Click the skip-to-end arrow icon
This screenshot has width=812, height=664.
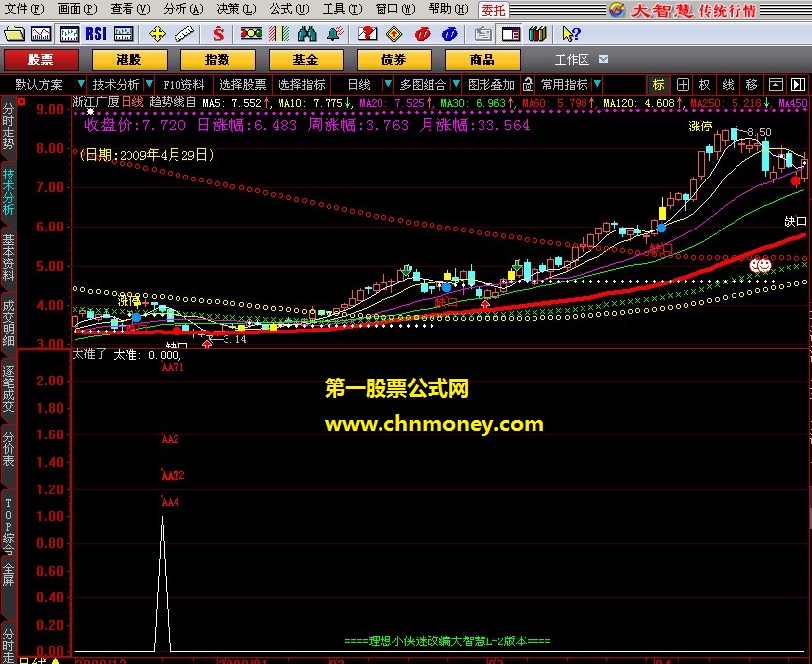(x=798, y=85)
